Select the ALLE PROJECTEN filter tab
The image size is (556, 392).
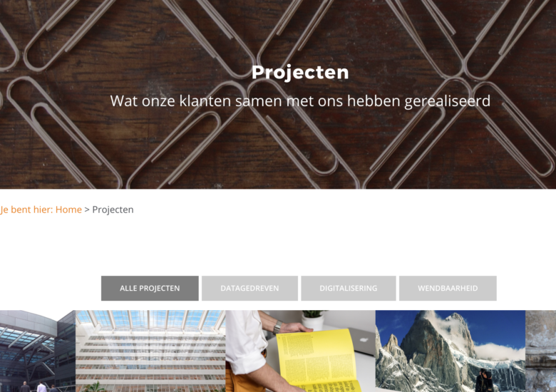click(150, 288)
